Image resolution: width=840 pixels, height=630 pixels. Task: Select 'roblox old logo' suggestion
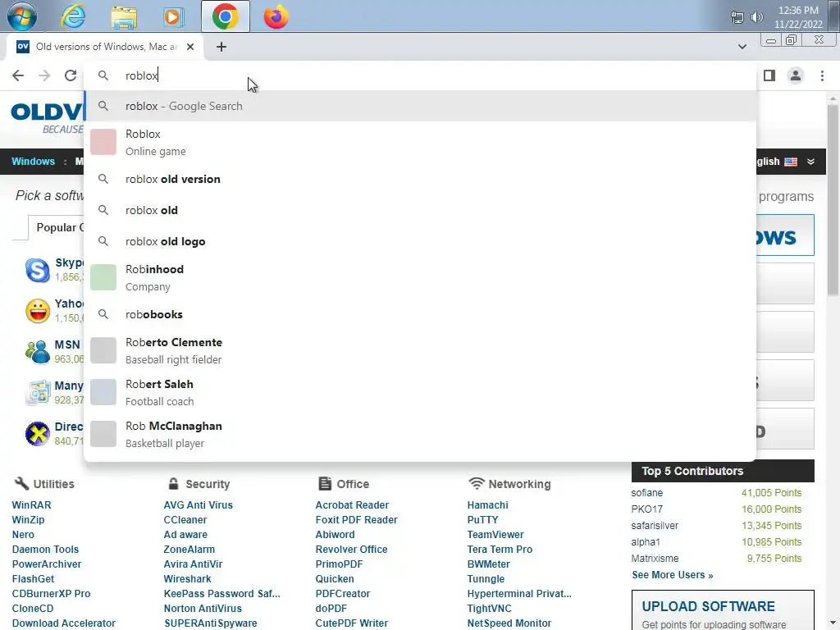(x=420, y=242)
